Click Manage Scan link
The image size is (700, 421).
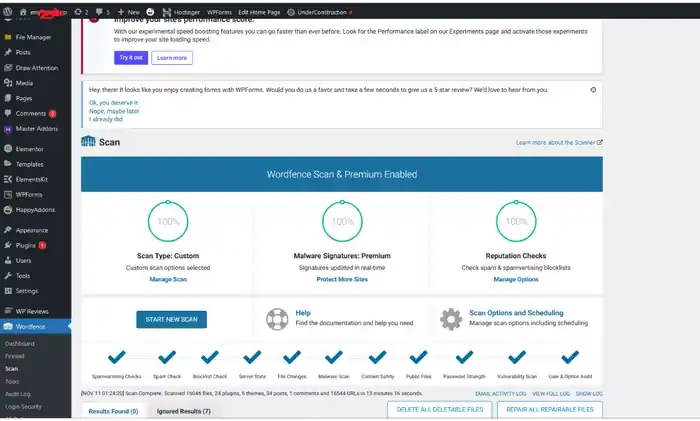click(168, 279)
